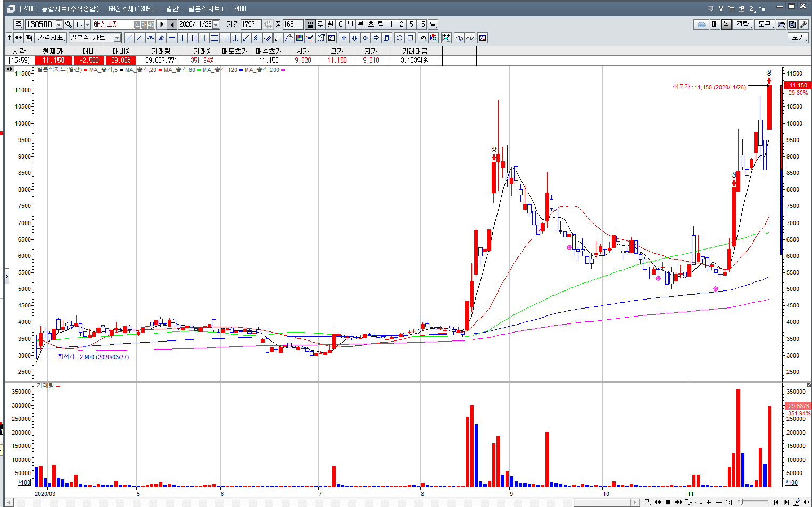Click the 주 stock type button

pos(19,24)
